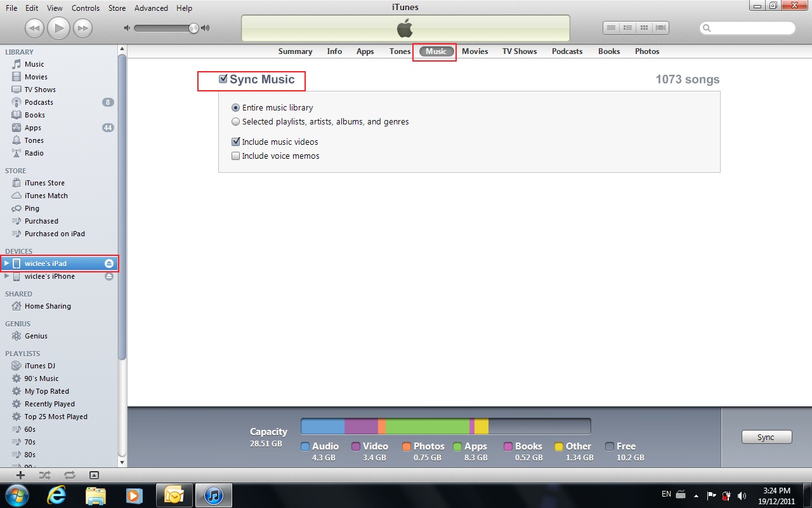Open Radio in the sidebar
The height and width of the screenshot is (508, 812).
tap(34, 153)
